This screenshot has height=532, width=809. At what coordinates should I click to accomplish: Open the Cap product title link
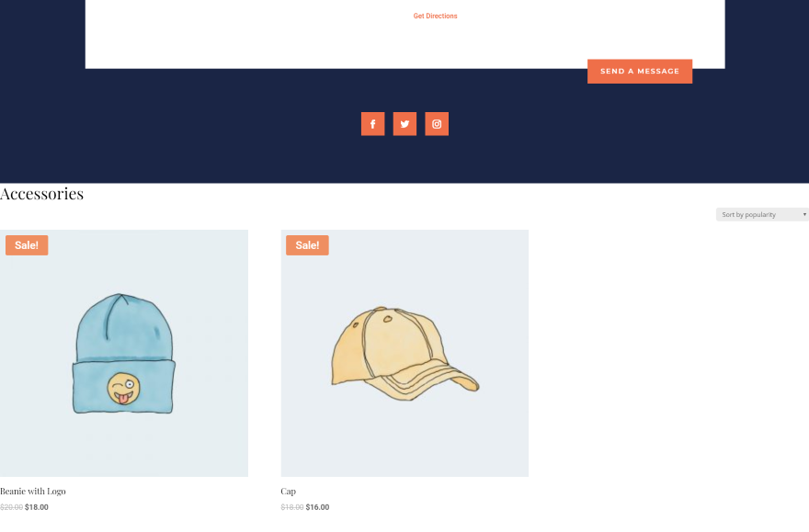pos(289,492)
